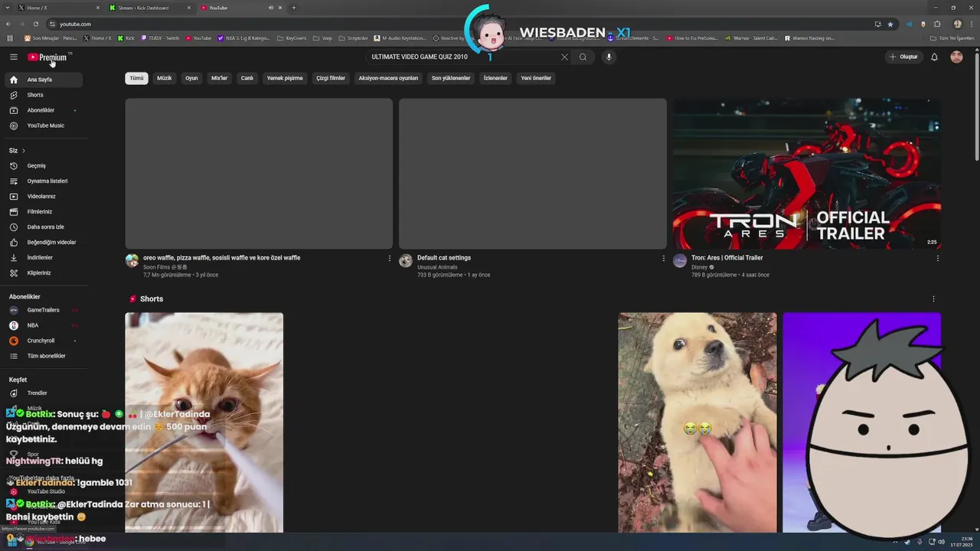Screen dimensions: 980x551
Task: Open notifications bell
Action: [x=934, y=57]
